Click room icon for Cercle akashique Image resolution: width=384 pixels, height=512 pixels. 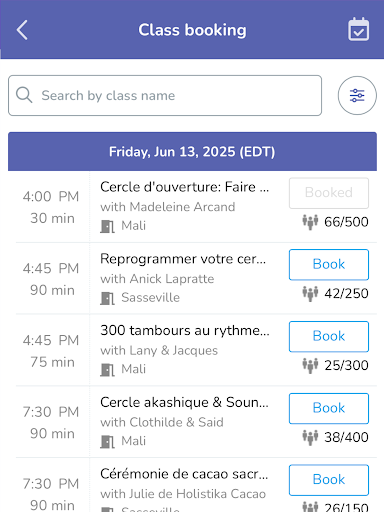[107, 441]
